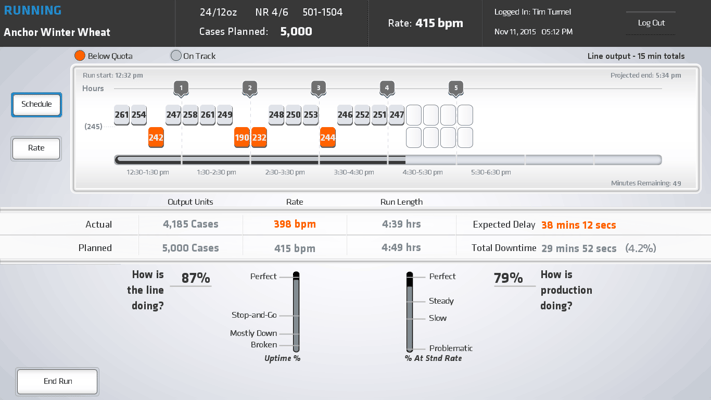Click the 252 output block
Screen dimensions: 711x400
(x=362, y=115)
